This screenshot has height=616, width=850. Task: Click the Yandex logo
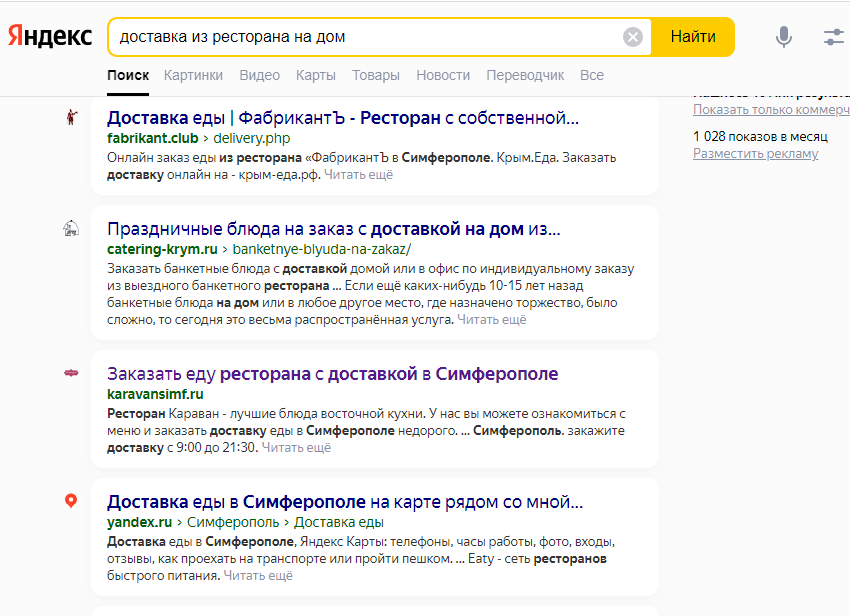coord(51,37)
